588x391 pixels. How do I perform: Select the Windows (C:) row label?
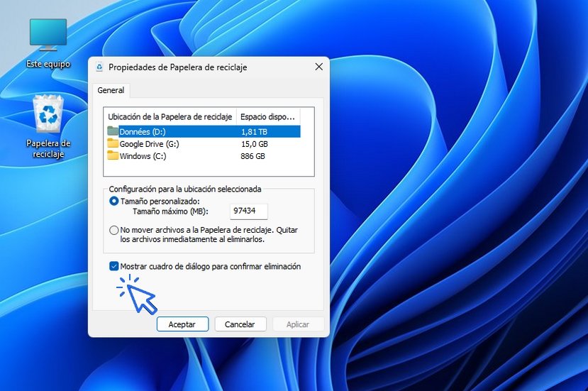[143, 156]
